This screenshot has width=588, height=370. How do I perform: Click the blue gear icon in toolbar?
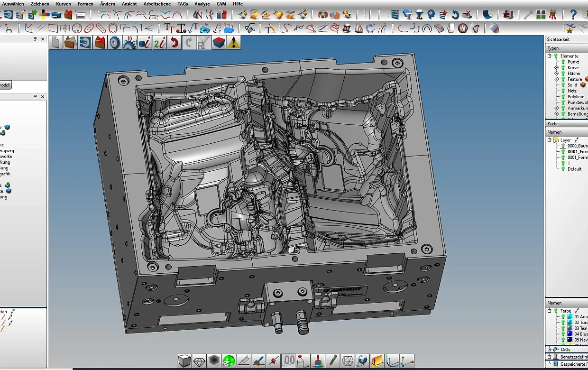(115, 43)
